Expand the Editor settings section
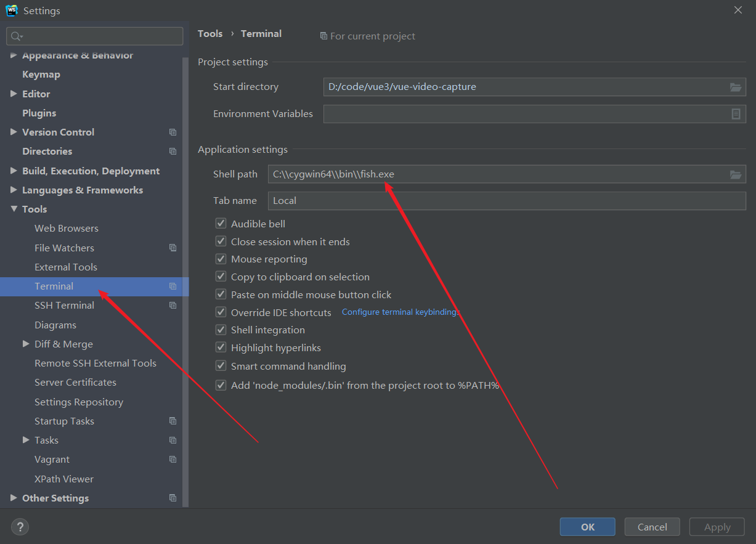Image resolution: width=756 pixels, height=544 pixels. (14, 94)
